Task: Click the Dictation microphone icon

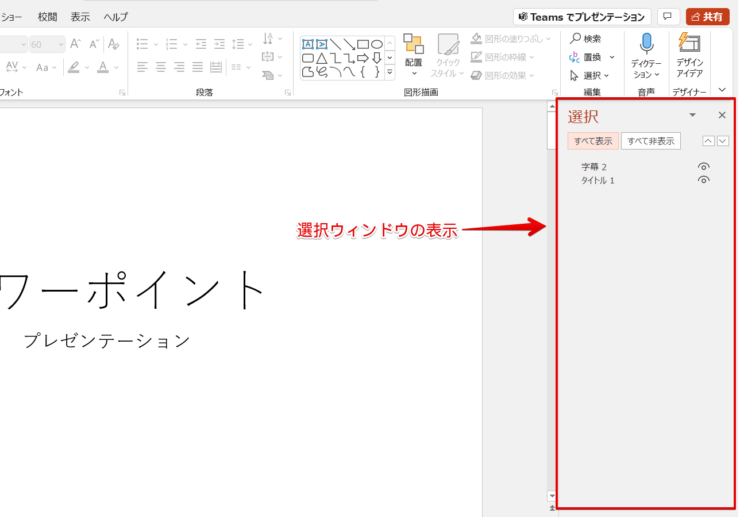Action: point(646,44)
